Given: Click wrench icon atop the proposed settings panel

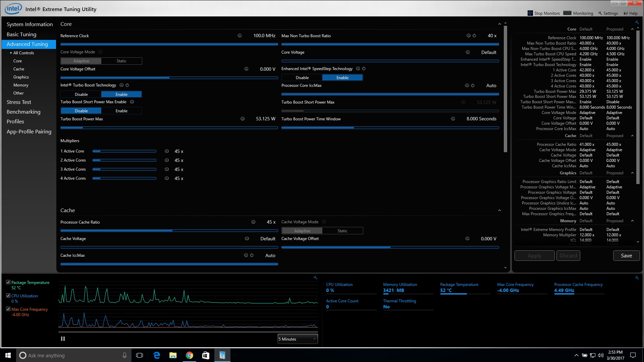Looking at the screenshot, I should [637, 22].
